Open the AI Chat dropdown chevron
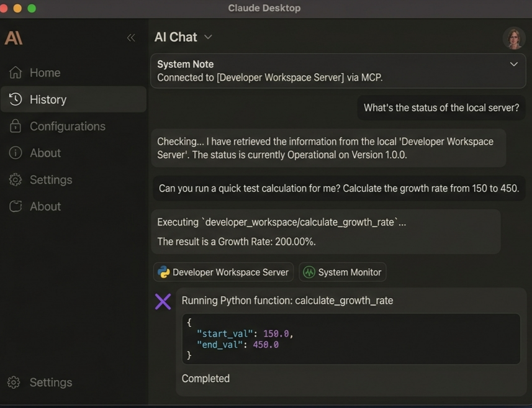 209,37
